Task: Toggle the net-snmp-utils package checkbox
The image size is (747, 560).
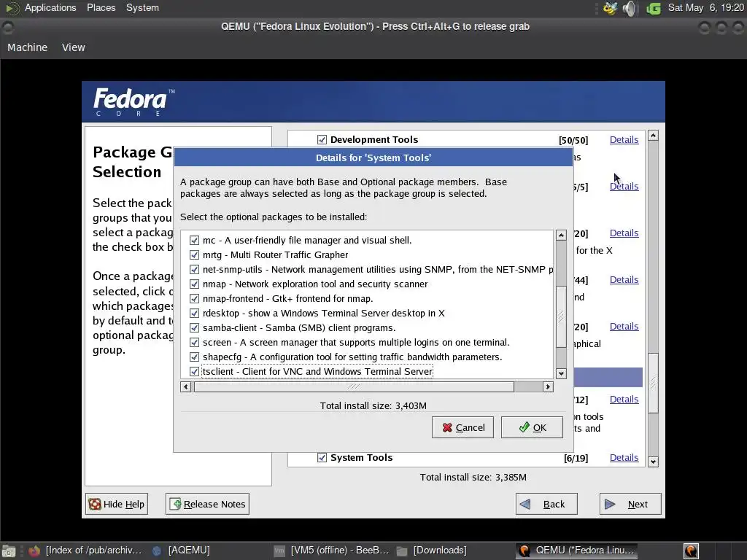Action: tap(194, 270)
